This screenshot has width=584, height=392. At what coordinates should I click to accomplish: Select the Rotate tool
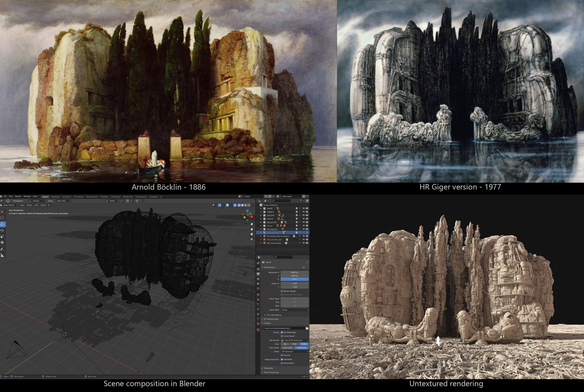pos(2,230)
